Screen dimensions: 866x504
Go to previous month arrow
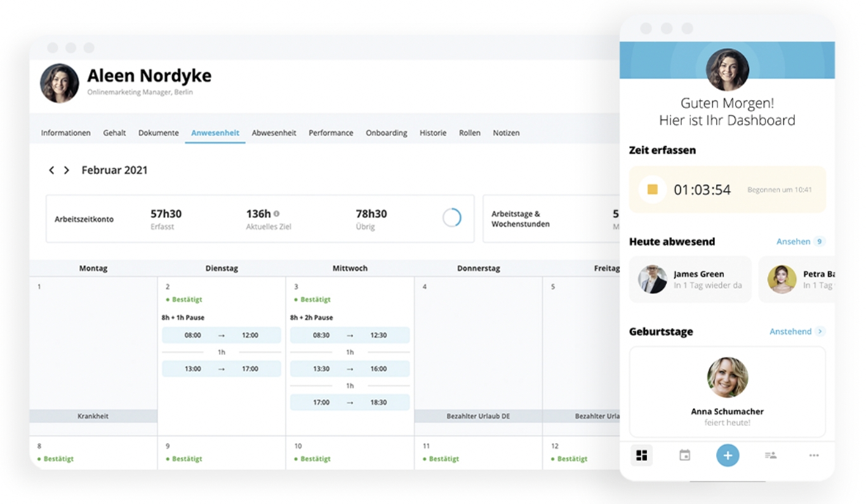point(51,170)
